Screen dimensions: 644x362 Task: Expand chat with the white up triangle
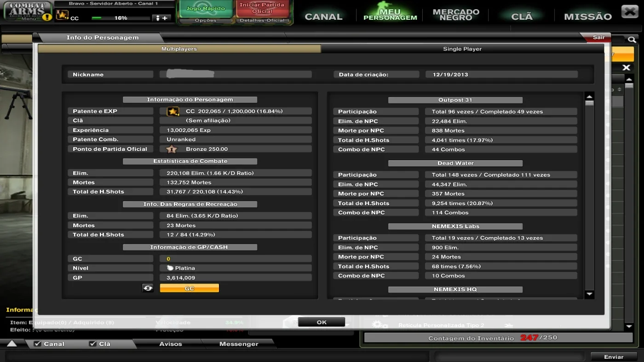point(12,343)
